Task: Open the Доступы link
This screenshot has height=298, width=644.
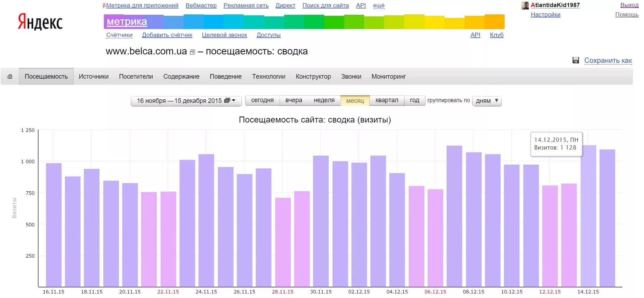Action: click(269, 35)
